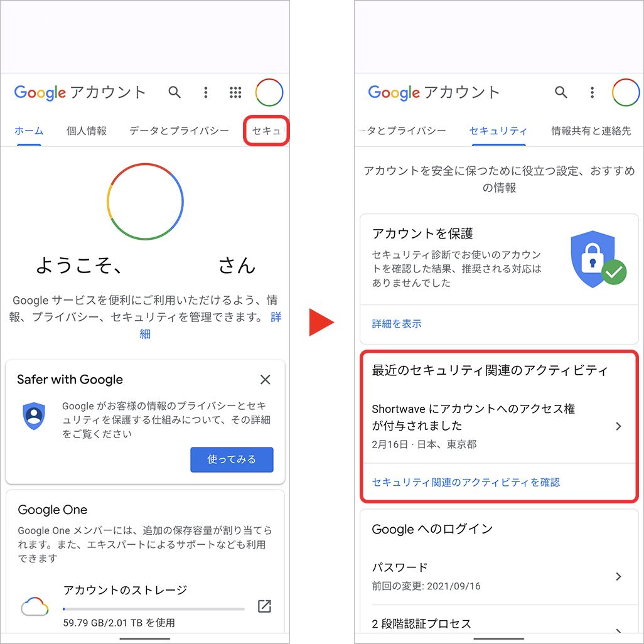This screenshot has width=644, height=644.
Task: Click the 使ってみる button
Action: pos(232,459)
